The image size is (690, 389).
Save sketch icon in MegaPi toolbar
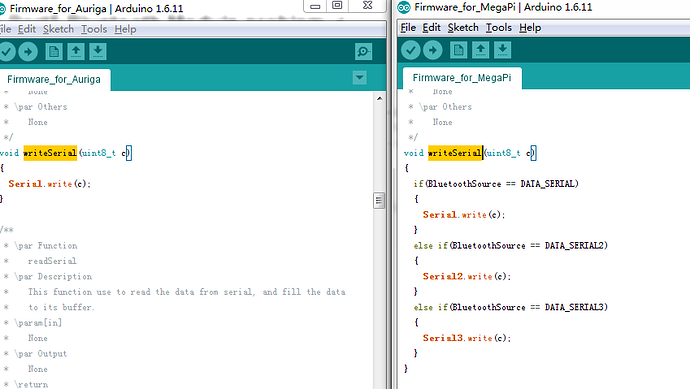coord(503,50)
